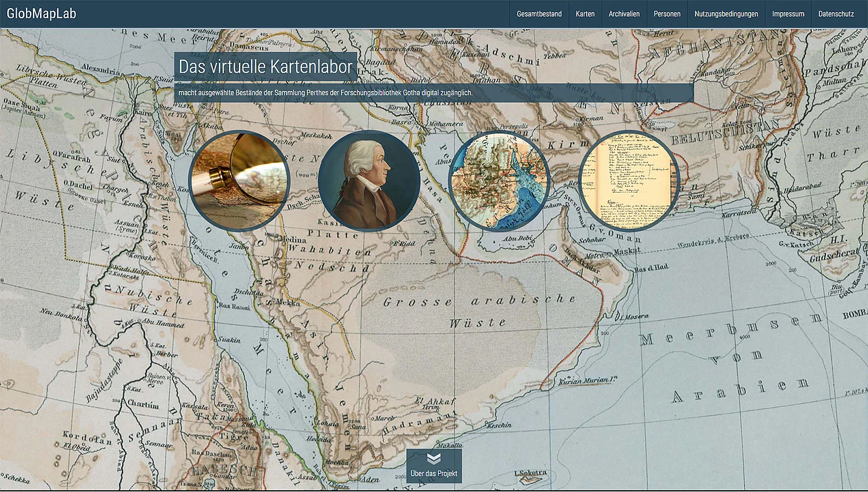Go to the Karten page
This screenshot has height=492, width=868.
click(x=585, y=14)
